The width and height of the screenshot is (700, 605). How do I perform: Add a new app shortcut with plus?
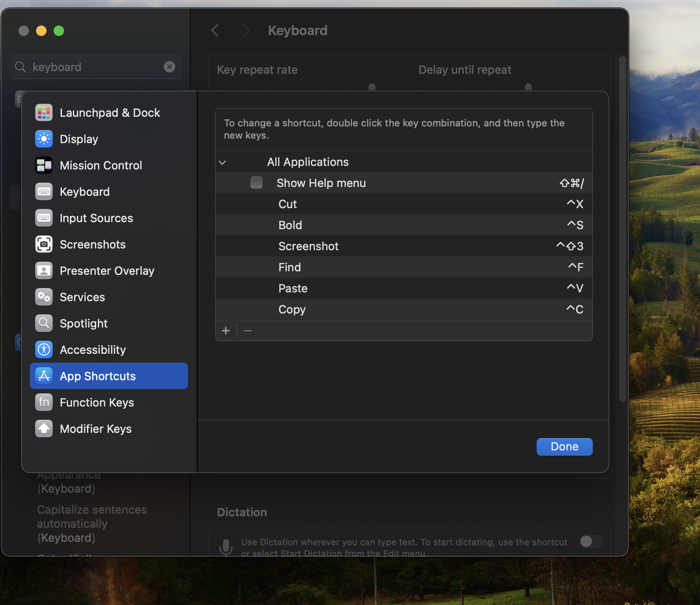pos(226,331)
